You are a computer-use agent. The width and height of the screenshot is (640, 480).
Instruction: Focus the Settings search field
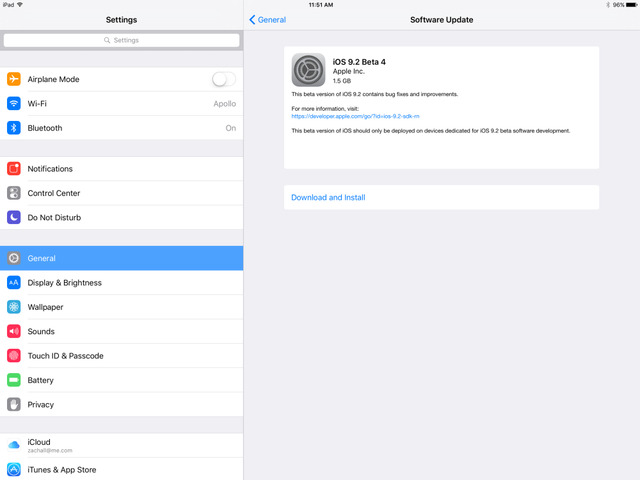tap(122, 40)
